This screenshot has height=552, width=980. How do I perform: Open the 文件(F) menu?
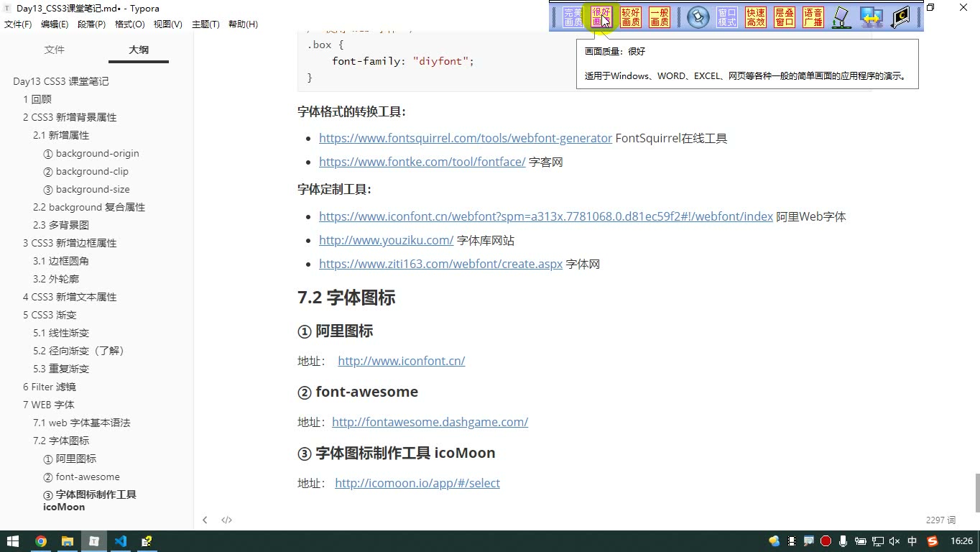tap(18, 24)
